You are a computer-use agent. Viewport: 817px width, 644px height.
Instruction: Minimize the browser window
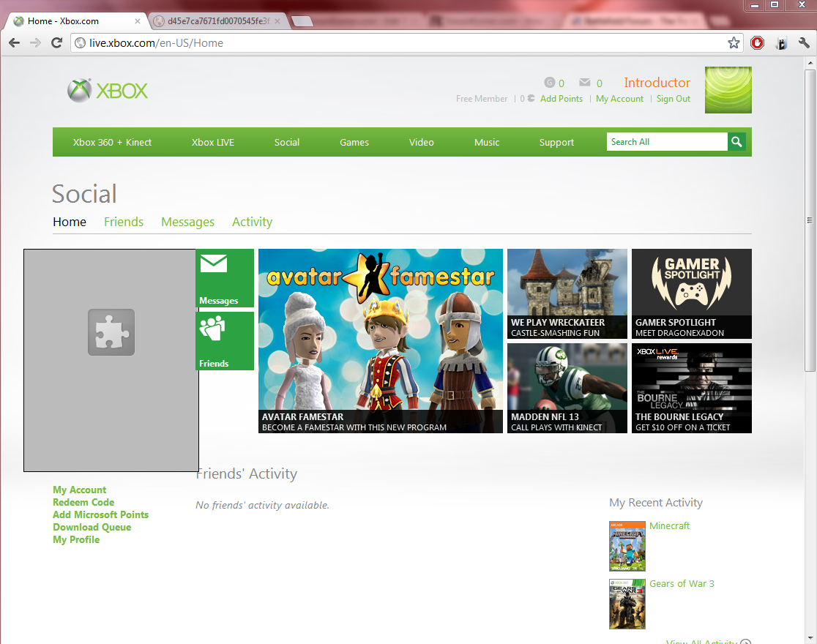(754, 4)
